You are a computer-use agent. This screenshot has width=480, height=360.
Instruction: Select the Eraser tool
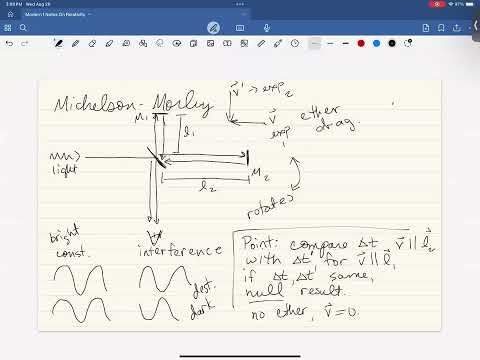pyautogui.click(x=92, y=43)
